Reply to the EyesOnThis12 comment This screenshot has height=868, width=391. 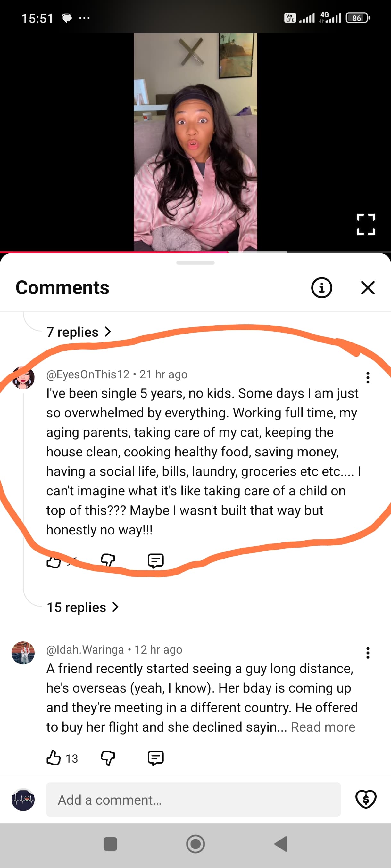pyautogui.click(x=155, y=561)
